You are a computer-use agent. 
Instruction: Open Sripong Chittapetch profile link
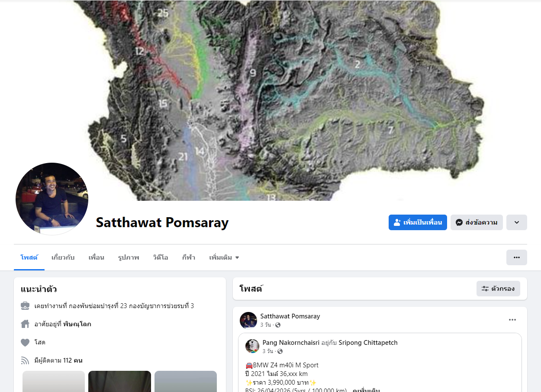tap(368, 343)
